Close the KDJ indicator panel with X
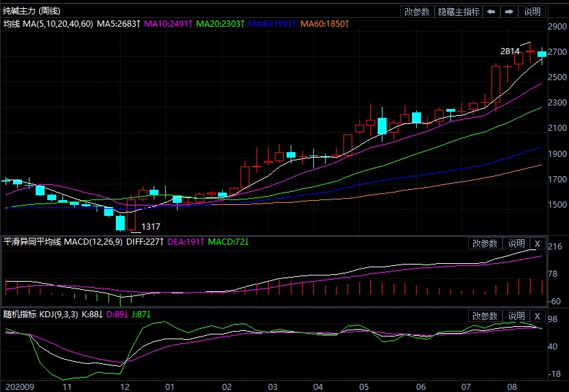This screenshot has height=392, width=569. (537, 316)
